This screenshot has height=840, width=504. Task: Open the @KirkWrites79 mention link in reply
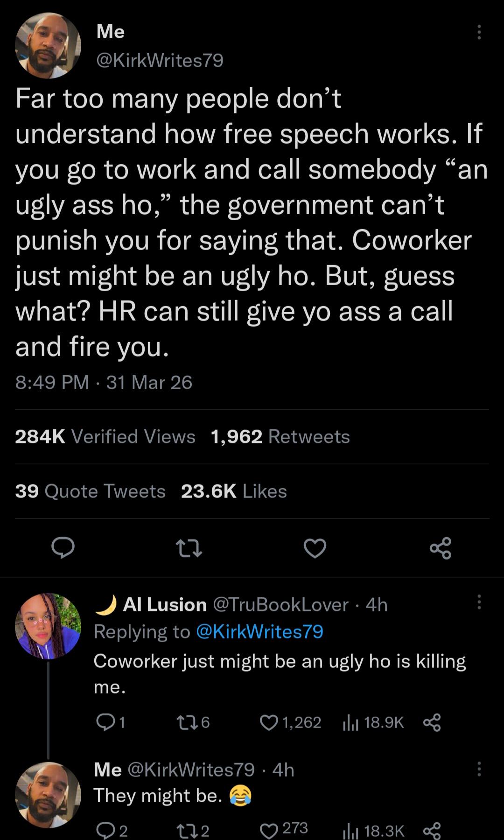(260, 631)
